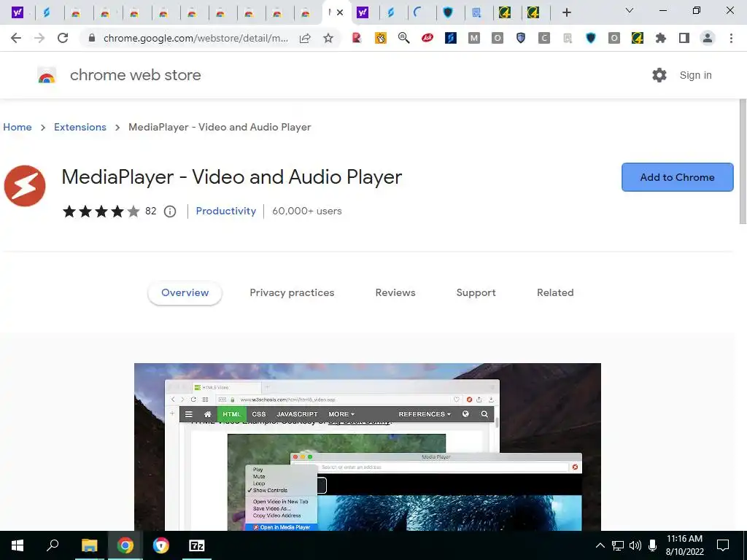Share this page using the share icon
The height and width of the screenshot is (560, 747).
coord(305,38)
